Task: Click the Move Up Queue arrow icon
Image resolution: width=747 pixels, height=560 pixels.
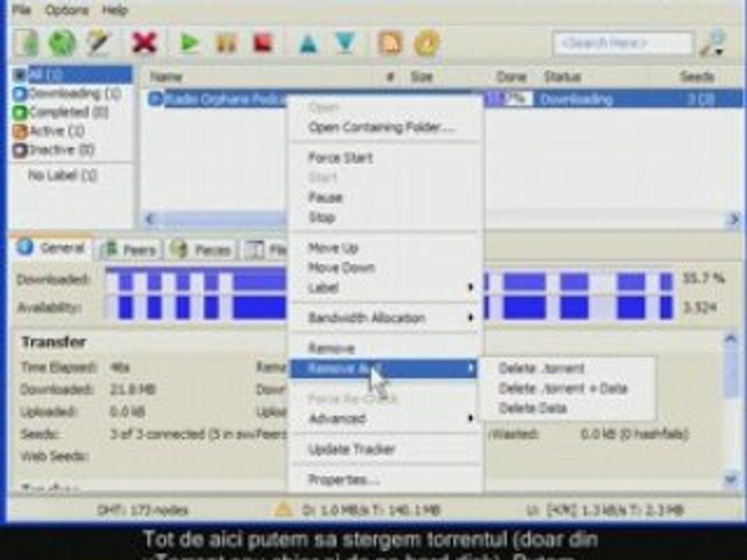Action: 309,44
